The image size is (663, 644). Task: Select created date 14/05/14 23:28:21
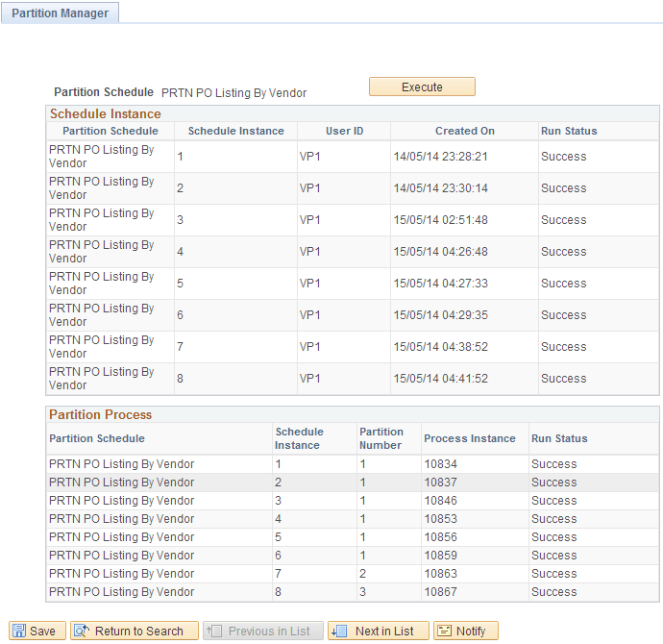tap(441, 157)
